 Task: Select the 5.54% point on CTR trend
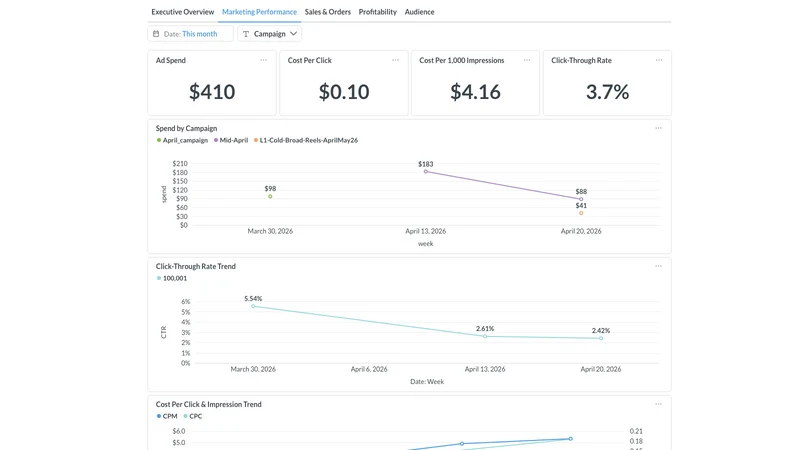[x=253, y=306]
